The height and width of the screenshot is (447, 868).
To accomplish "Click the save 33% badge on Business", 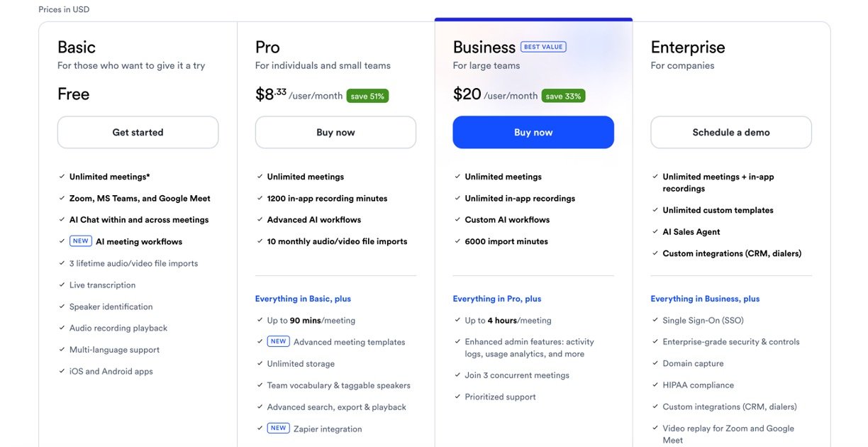I will pyautogui.click(x=563, y=96).
